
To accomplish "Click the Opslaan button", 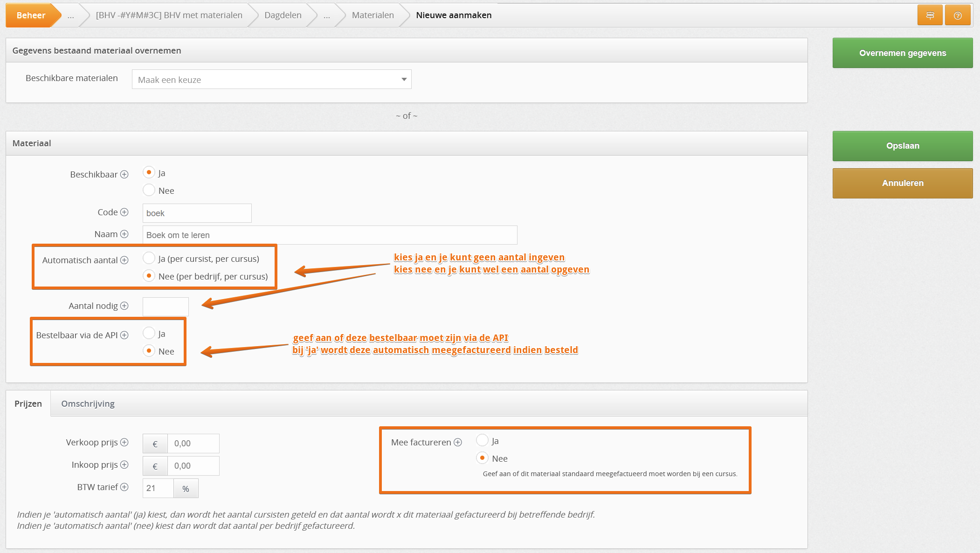I will point(902,146).
